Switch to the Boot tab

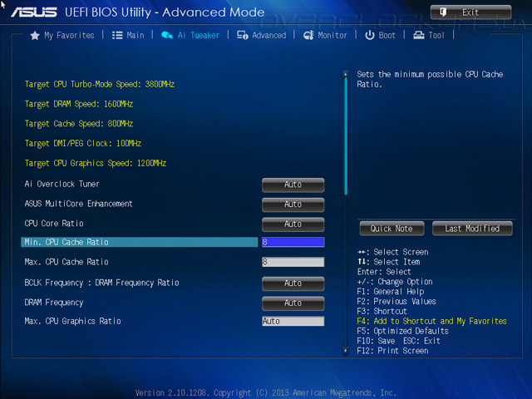click(387, 35)
